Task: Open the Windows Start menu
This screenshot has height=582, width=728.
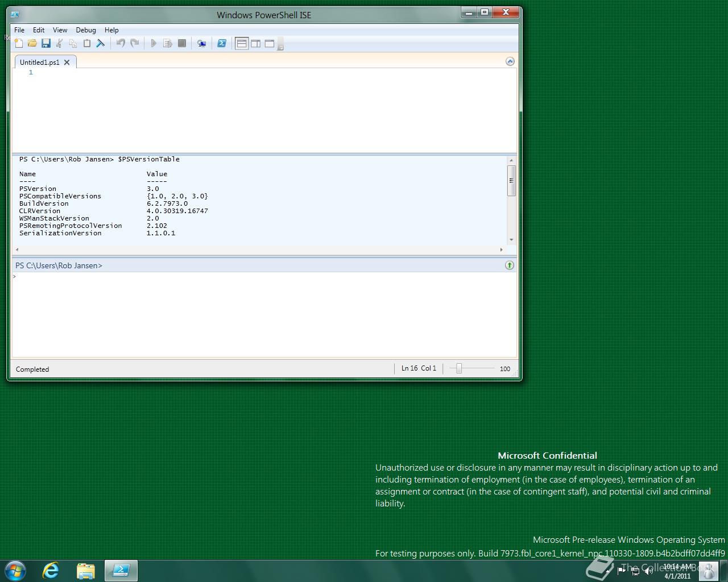Action: pyautogui.click(x=15, y=571)
